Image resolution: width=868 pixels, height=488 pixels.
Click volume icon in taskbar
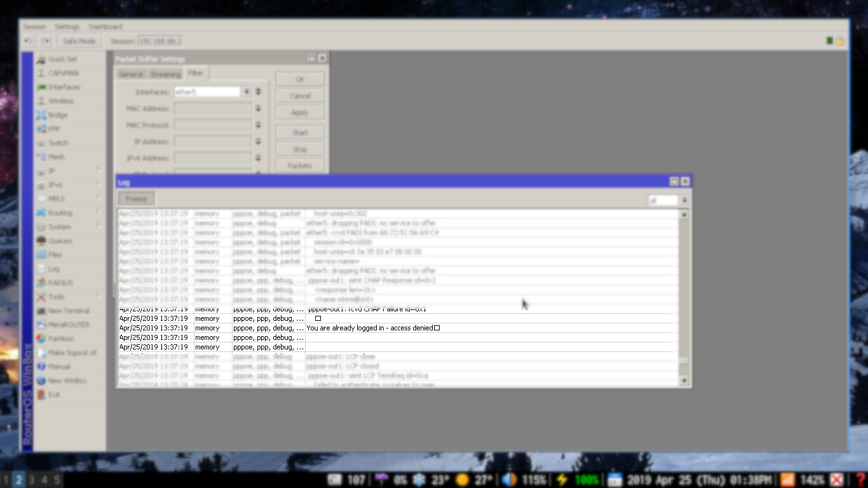(508, 480)
